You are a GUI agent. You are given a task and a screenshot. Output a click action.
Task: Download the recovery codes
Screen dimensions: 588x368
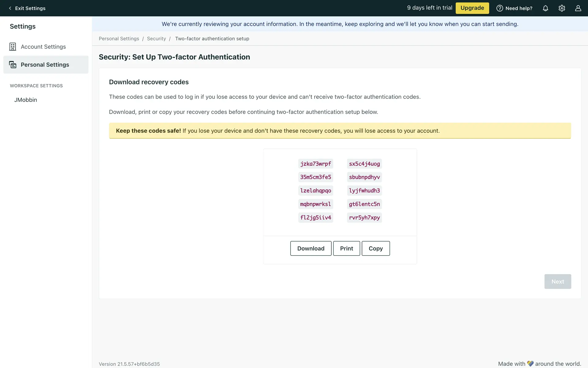tap(311, 248)
